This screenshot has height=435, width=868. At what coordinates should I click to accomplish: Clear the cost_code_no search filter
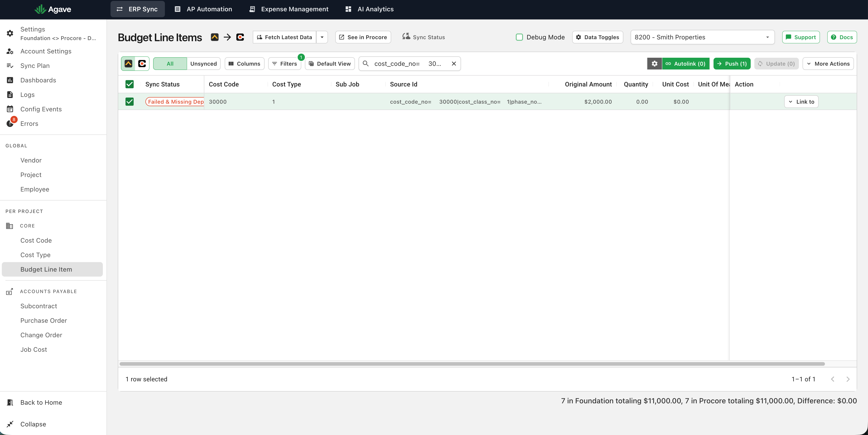click(454, 64)
